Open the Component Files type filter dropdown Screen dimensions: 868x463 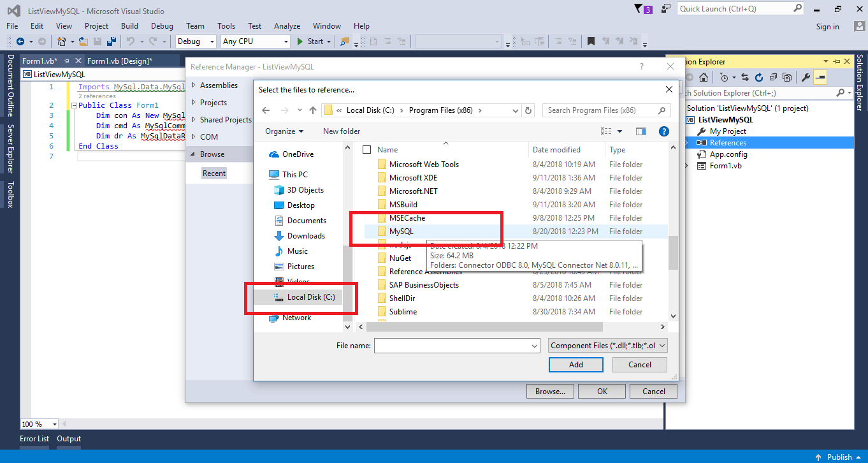pos(608,346)
